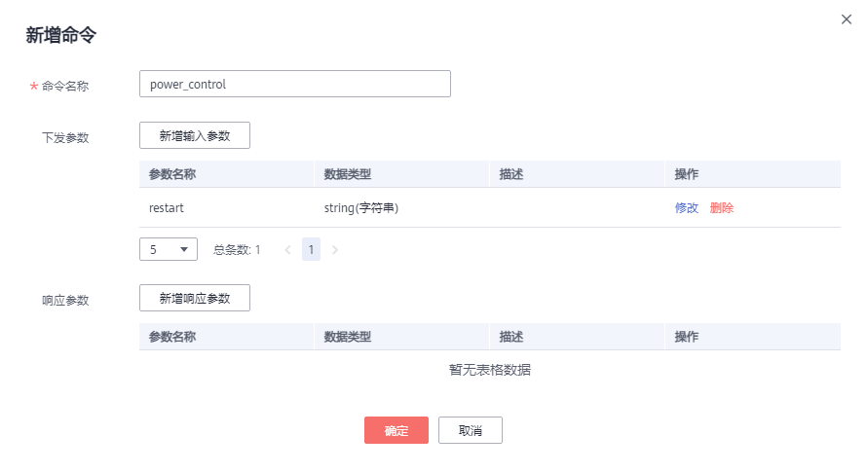Select page number 1 in pagination
The width and height of the screenshot is (868, 472).
311,250
